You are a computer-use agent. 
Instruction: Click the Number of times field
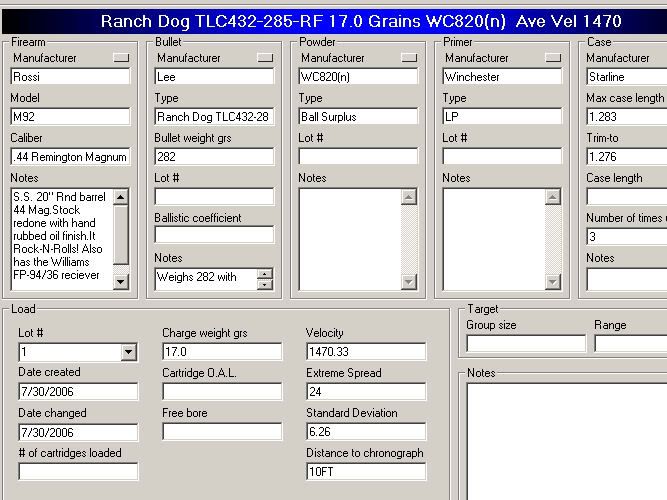click(x=627, y=237)
